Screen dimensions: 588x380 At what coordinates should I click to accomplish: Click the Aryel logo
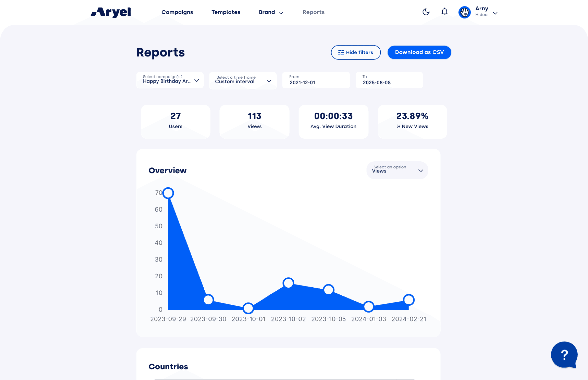[x=111, y=12]
